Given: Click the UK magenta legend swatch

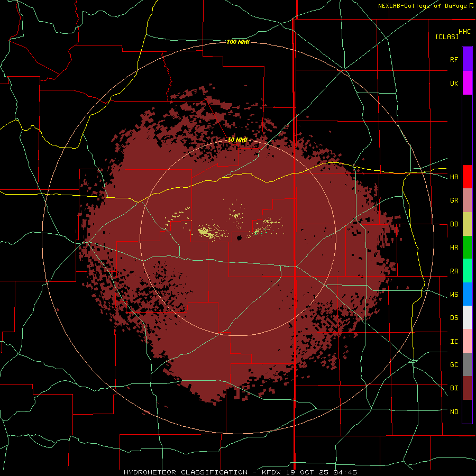Looking at the screenshot, I should tap(467, 83).
